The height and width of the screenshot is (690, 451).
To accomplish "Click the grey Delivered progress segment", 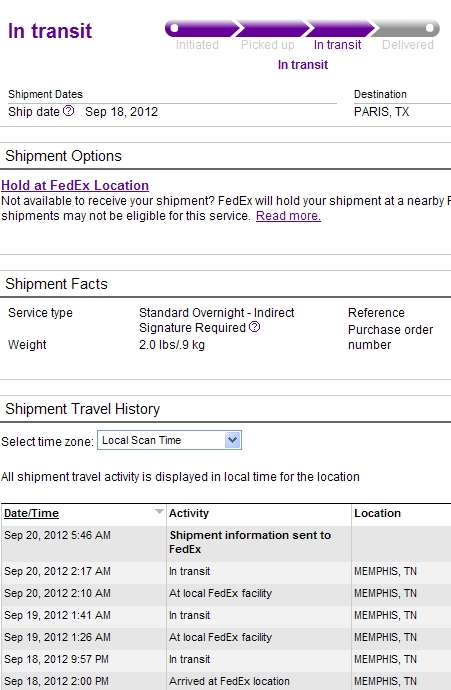I will click(405, 29).
